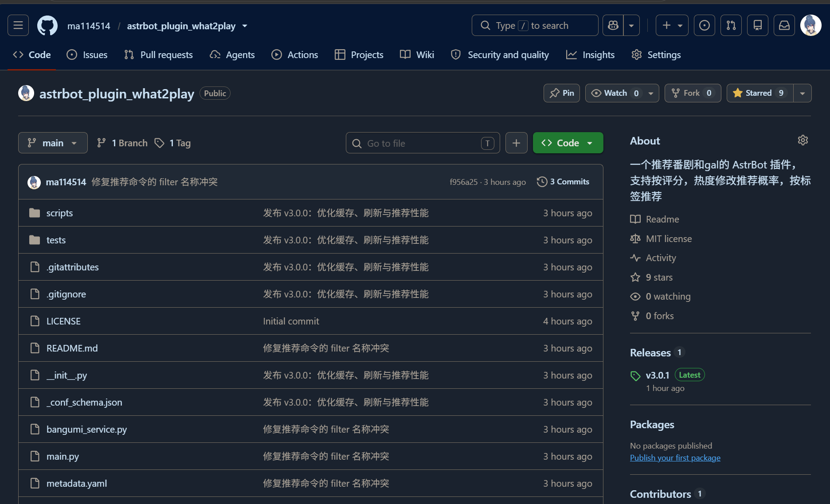Click file icon for __init__.py
This screenshot has height=504, width=830.
pyautogui.click(x=35, y=375)
